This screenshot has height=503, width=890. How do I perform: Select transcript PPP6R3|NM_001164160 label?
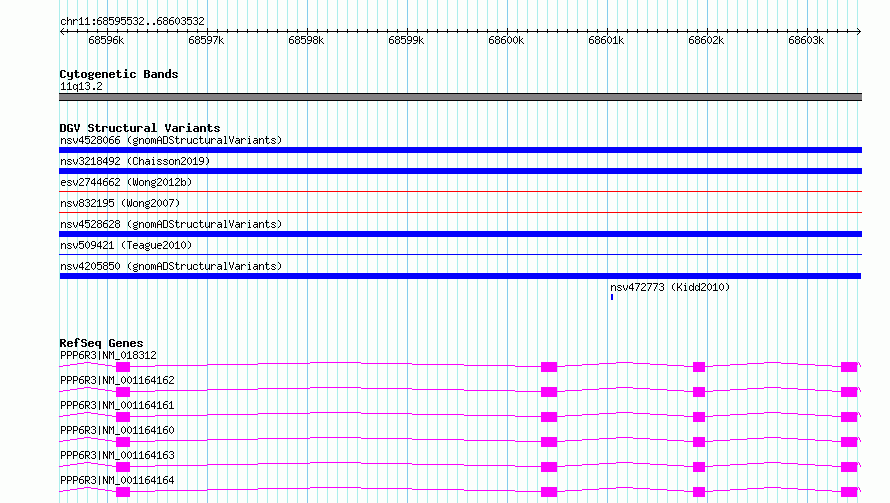(117, 430)
